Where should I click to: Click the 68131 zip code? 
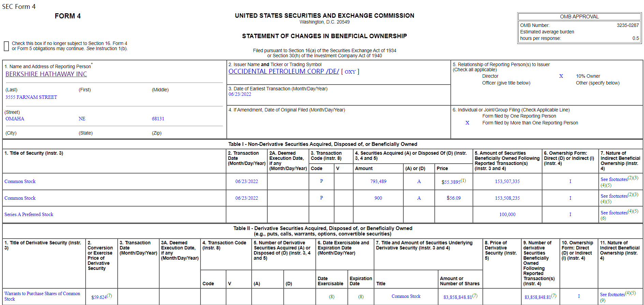158,119
